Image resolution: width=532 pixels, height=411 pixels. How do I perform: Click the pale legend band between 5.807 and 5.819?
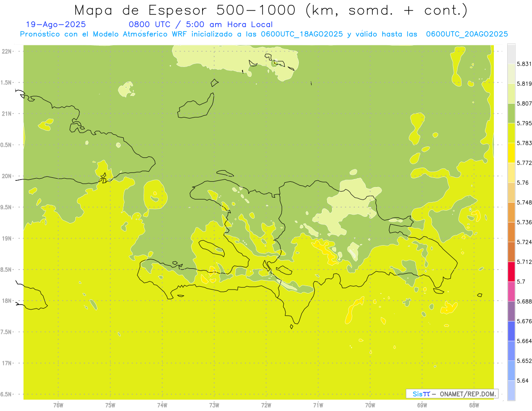click(x=511, y=94)
